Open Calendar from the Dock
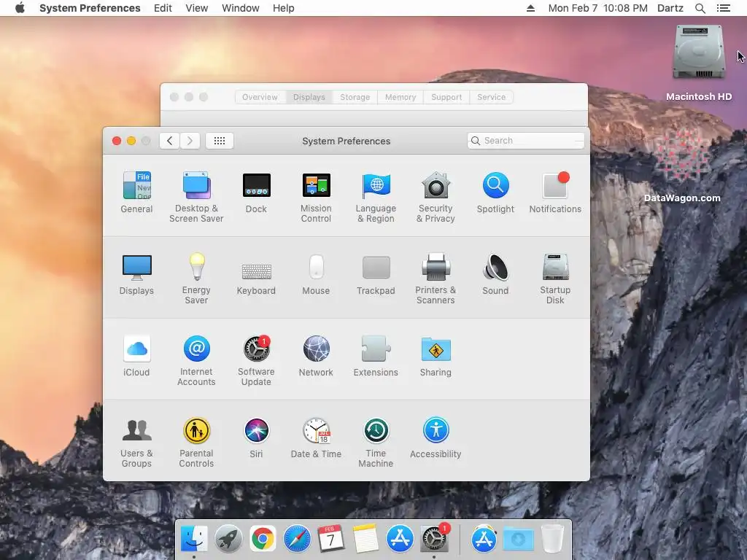This screenshot has height=560, width=747. click(331, 539)
